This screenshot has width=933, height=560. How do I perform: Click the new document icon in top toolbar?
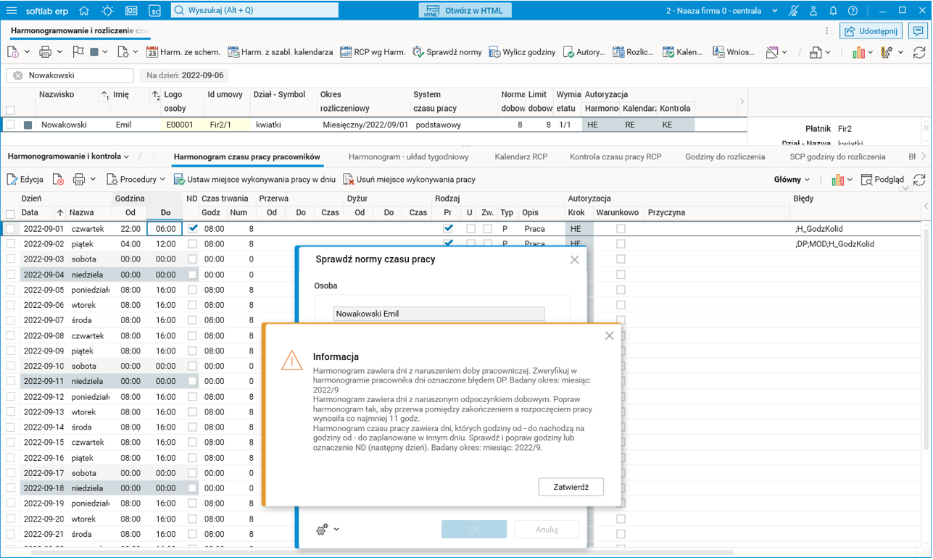pyautogui.click(x=13, y=52)
